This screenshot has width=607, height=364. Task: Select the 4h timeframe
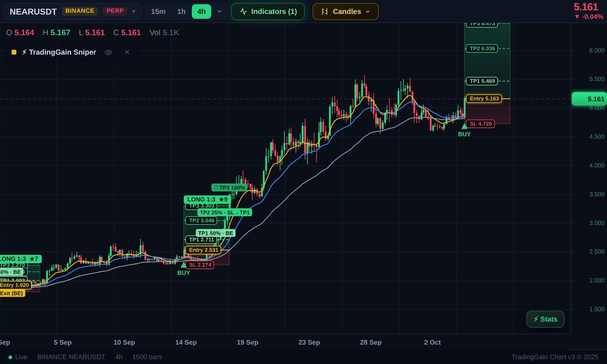[x=201, y=12]
